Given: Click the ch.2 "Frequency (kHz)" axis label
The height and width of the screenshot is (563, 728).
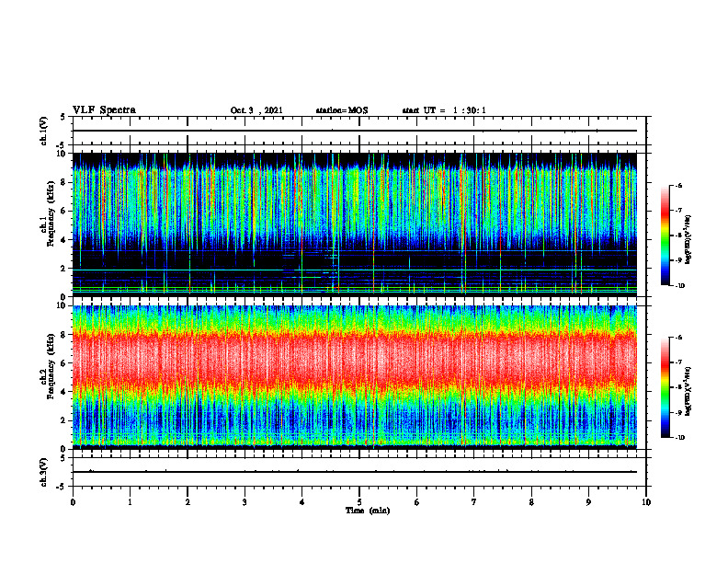Looking at the screenshot, I should [51, 365].
